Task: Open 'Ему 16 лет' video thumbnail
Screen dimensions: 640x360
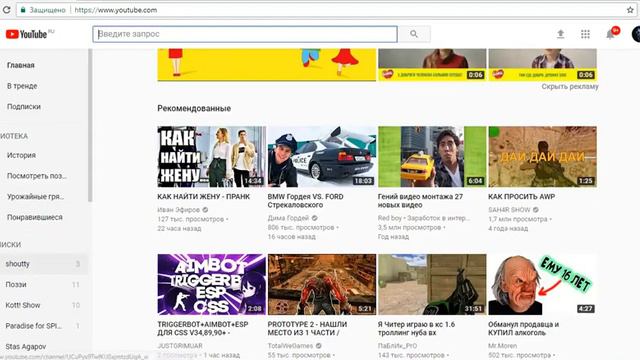Action: [542, 284]
